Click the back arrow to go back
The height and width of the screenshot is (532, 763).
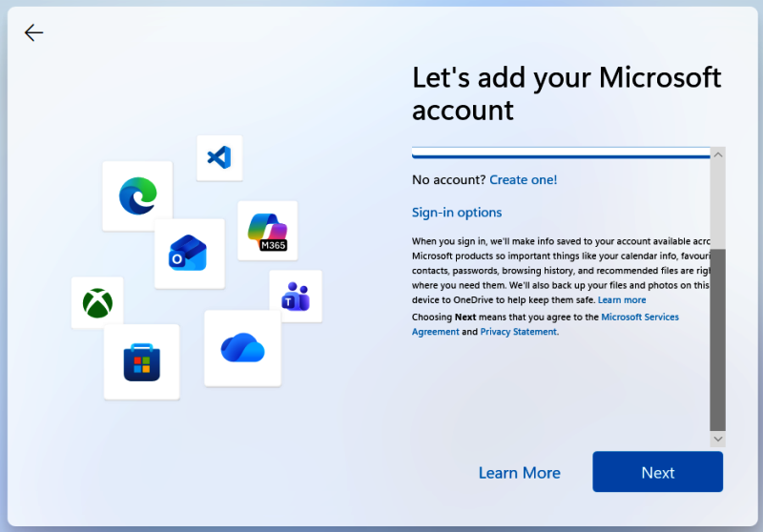pos(34,33)
